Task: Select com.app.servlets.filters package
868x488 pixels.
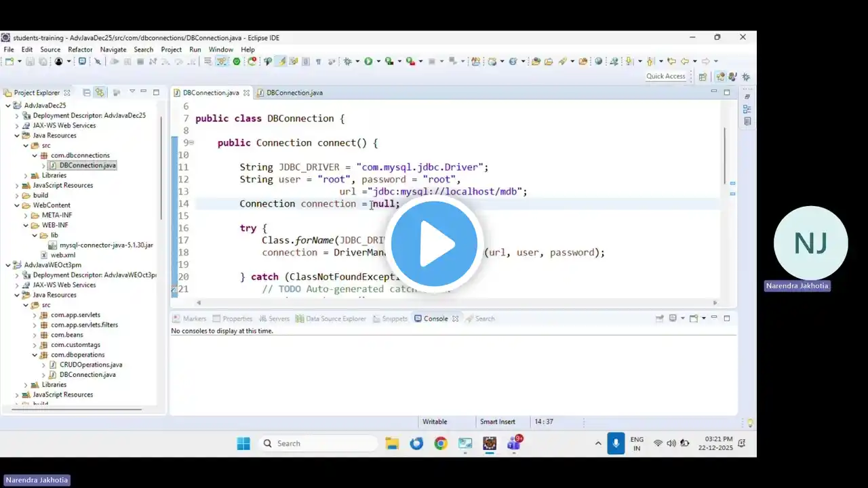Action: tap(79, 325)
